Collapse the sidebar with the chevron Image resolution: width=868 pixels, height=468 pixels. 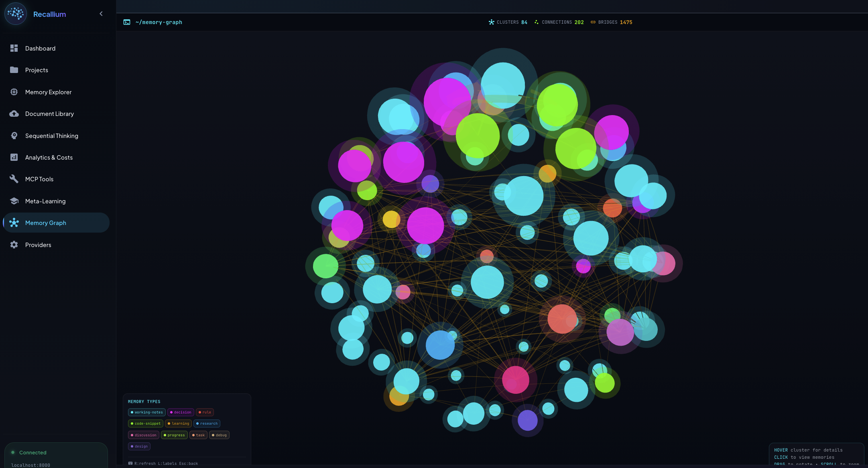point(101,13)
